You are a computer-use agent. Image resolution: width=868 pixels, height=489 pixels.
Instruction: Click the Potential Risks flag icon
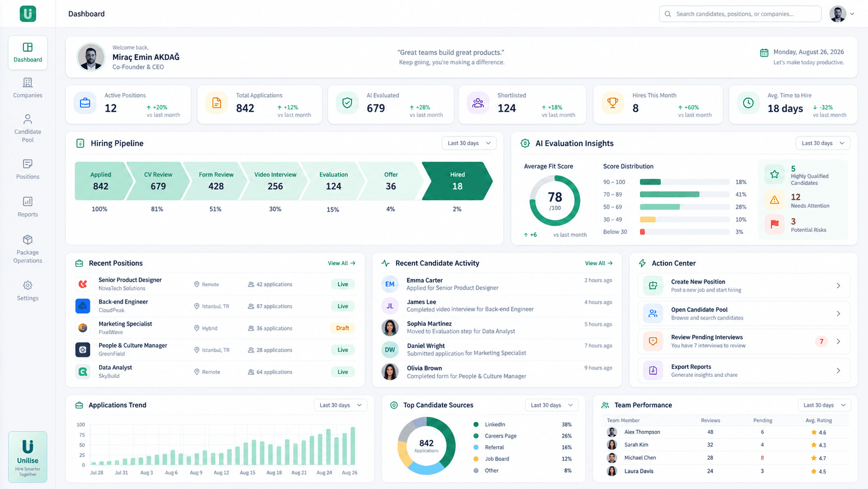pos(775,224)
